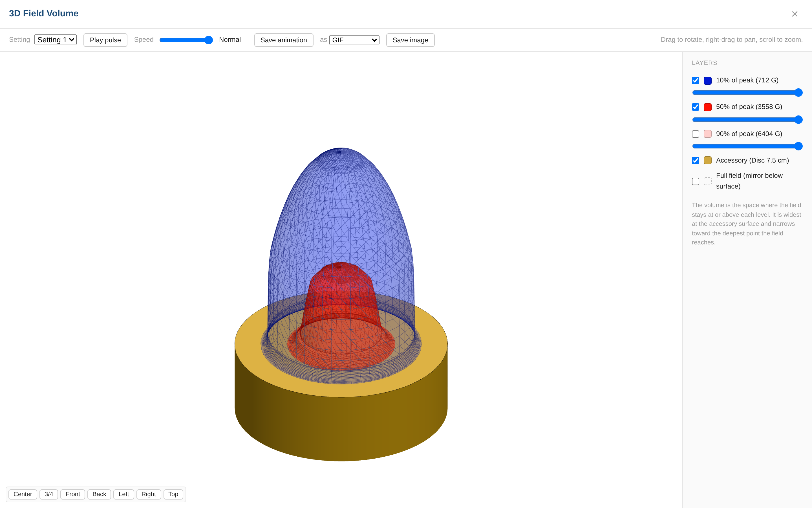Click the dashed Full field swatch
This screenshot has width=812, height=508.
click(708, 181)
